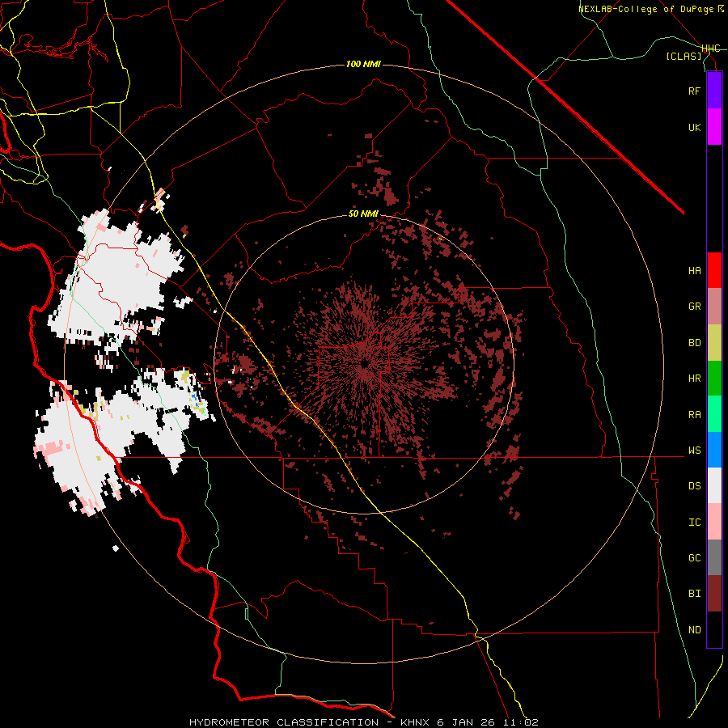Pick the HR green legend swatch
The width and height of the screenshot is (728, 728).
point(714,379)
